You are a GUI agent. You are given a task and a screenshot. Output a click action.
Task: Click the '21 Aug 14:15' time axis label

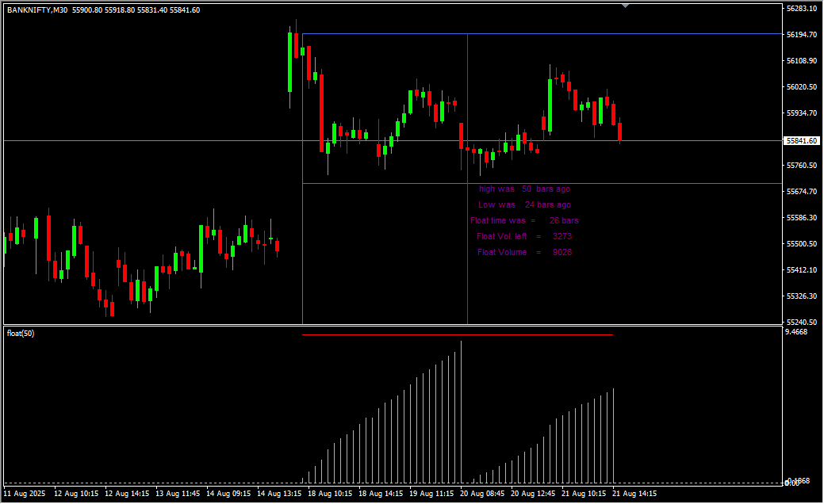[634, 493]
